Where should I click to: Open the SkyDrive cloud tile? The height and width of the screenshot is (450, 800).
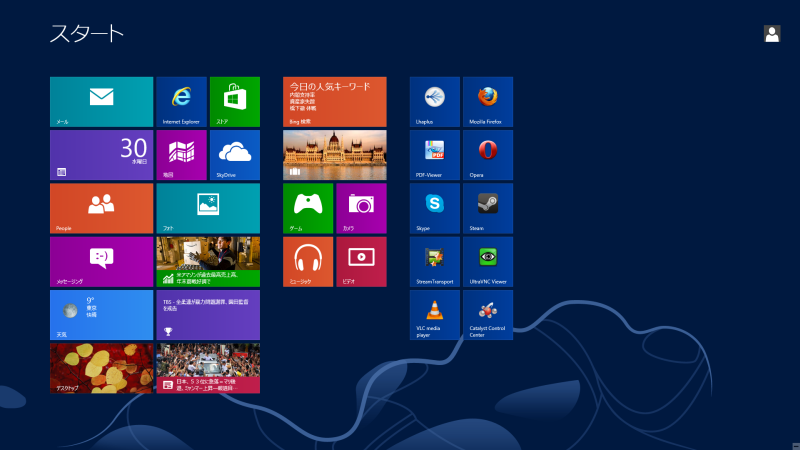pyautogui.click(x=235, y=155)
